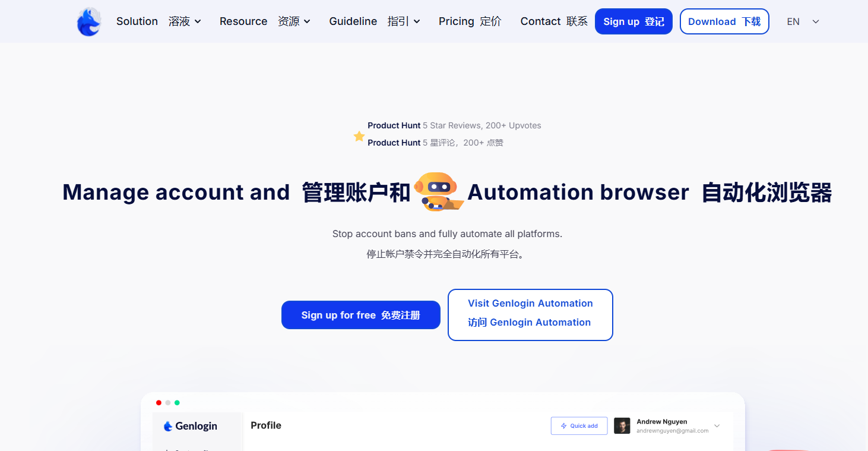Screen dimensions: 868x451
Task: Click the Profile heading in preview
Action: pos(266,425)
